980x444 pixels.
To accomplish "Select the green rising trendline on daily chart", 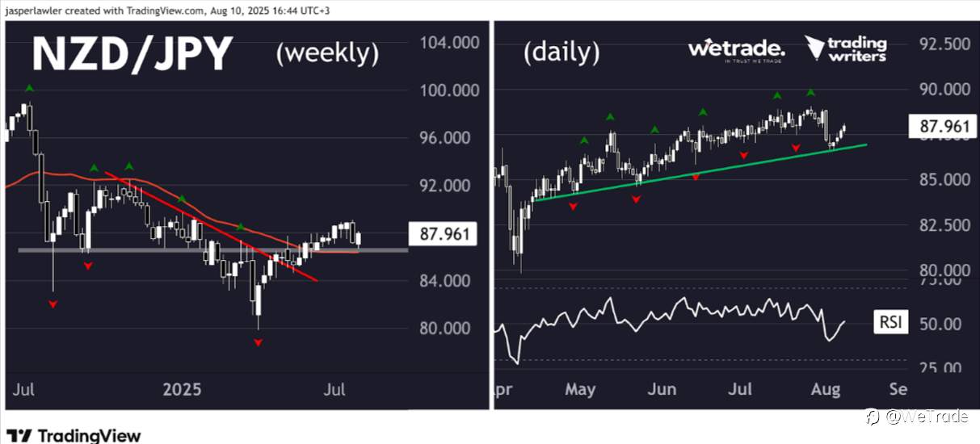I will click(700, 172).
